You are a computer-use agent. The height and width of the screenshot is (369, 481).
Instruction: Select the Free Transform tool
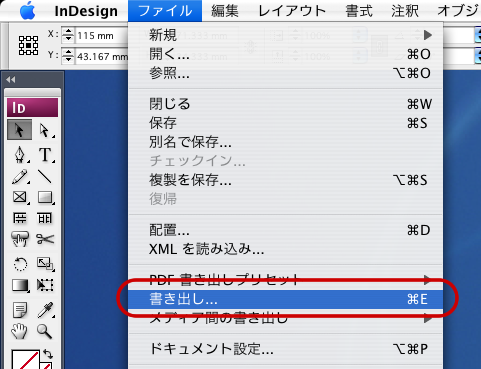(x=45, y=285)
